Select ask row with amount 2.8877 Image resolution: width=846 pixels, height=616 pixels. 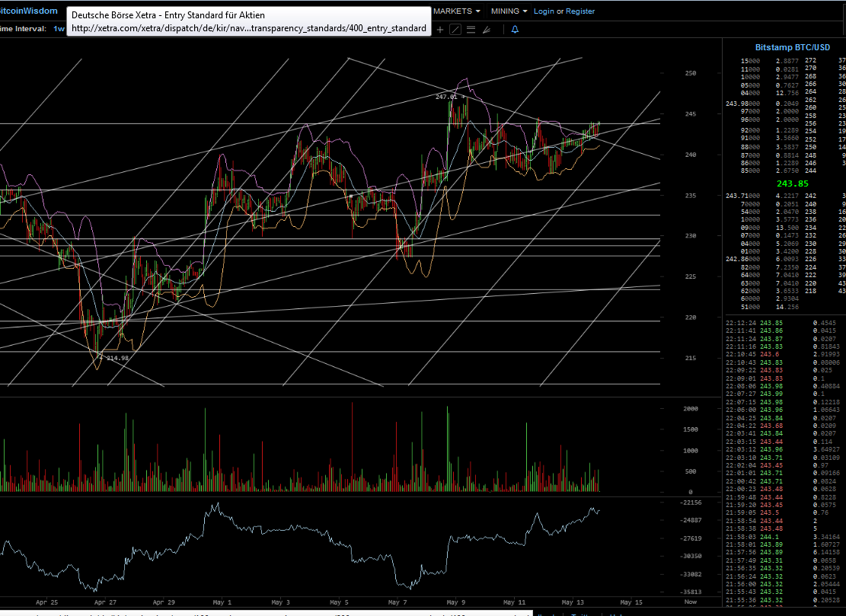[x=771, y=62]
